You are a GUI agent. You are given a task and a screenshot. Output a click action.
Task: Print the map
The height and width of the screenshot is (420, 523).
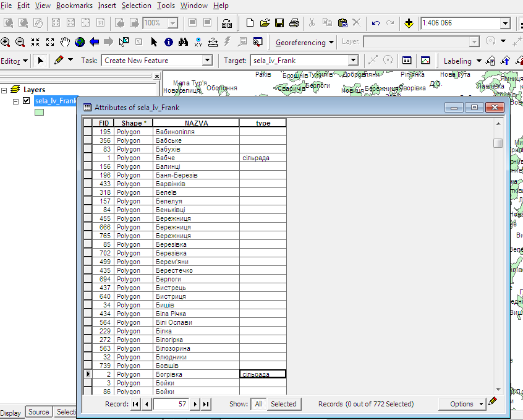(x=294, y=23)
